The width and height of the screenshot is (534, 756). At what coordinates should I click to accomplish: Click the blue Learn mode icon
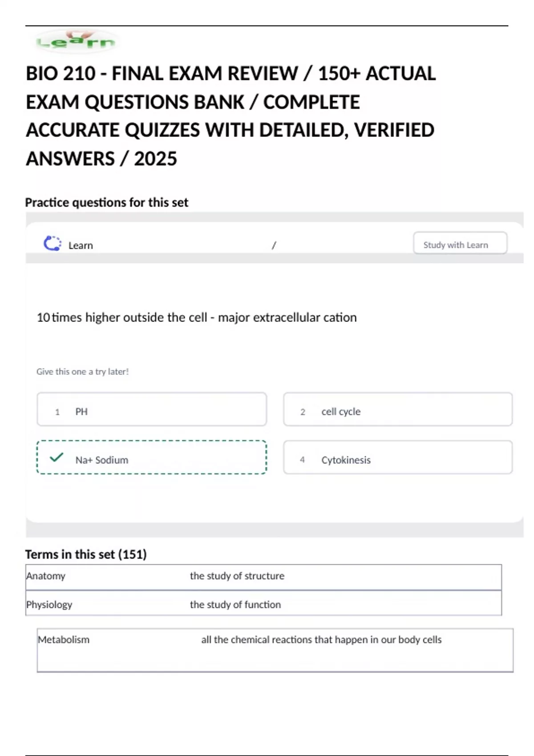53,244
